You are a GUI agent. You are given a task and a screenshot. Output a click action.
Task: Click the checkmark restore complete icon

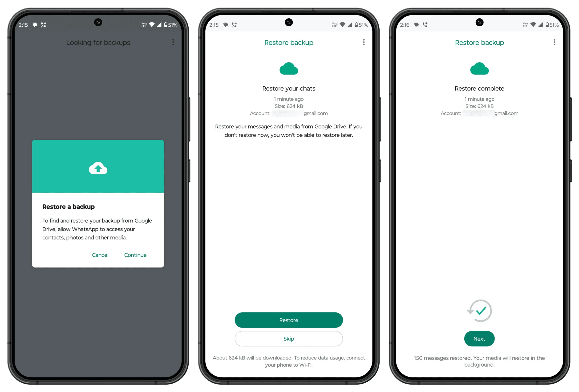pos(479,311)
